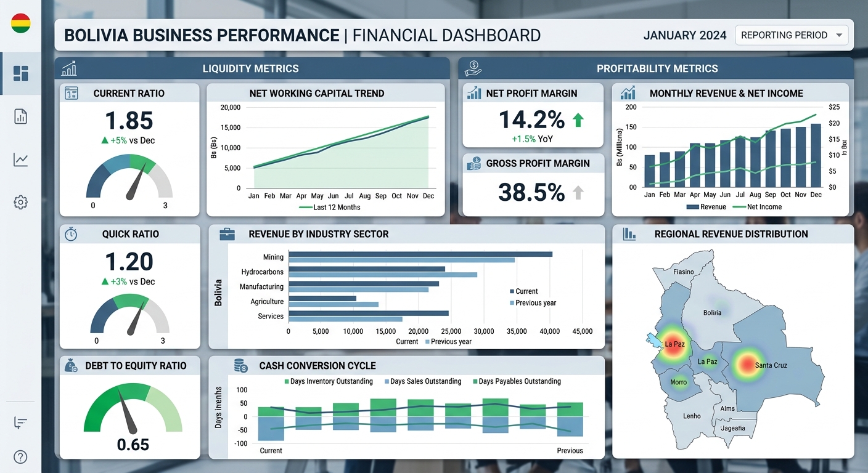Screen dimensions: 868x473
Task: Select the Liquidity Metrics section header
Action: [251, 68]
